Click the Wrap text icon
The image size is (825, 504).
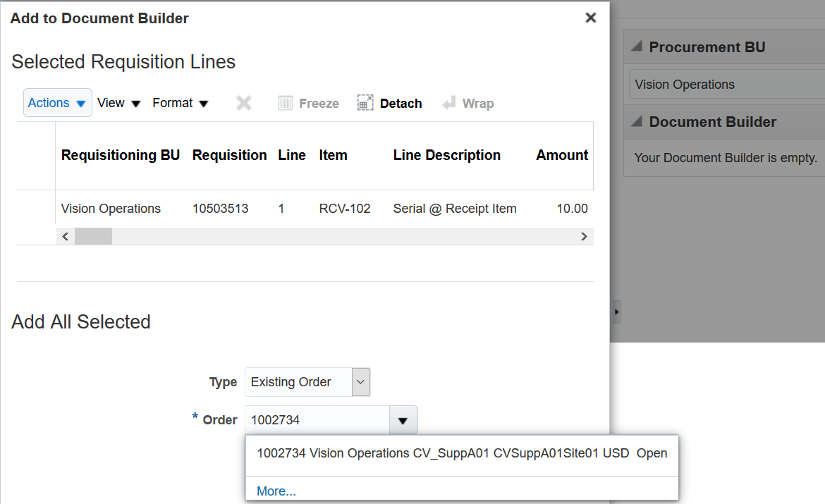tap(448, 104)
